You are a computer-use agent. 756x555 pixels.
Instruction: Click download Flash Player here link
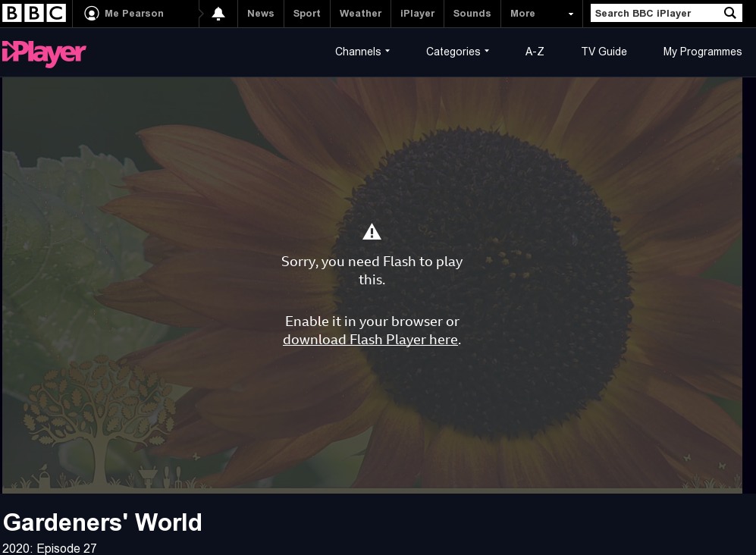(370, 340)
